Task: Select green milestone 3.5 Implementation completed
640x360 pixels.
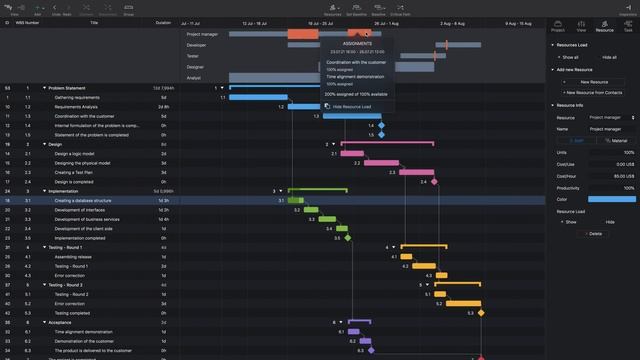Action: (348, 238)
